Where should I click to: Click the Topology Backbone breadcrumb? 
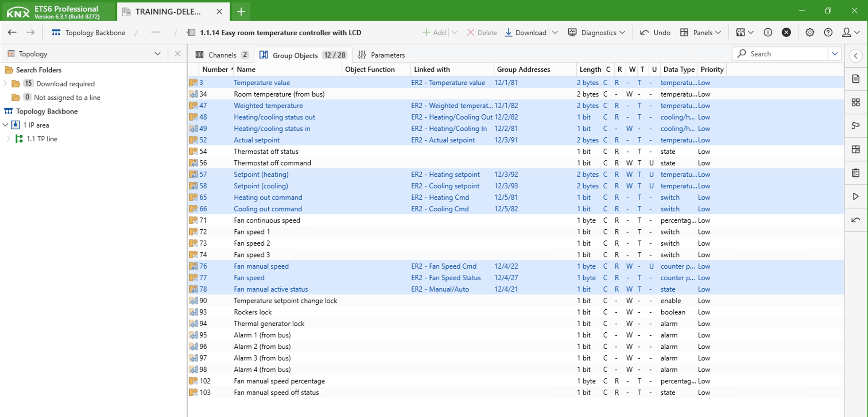pyautogui.click(x=89, y=33)
